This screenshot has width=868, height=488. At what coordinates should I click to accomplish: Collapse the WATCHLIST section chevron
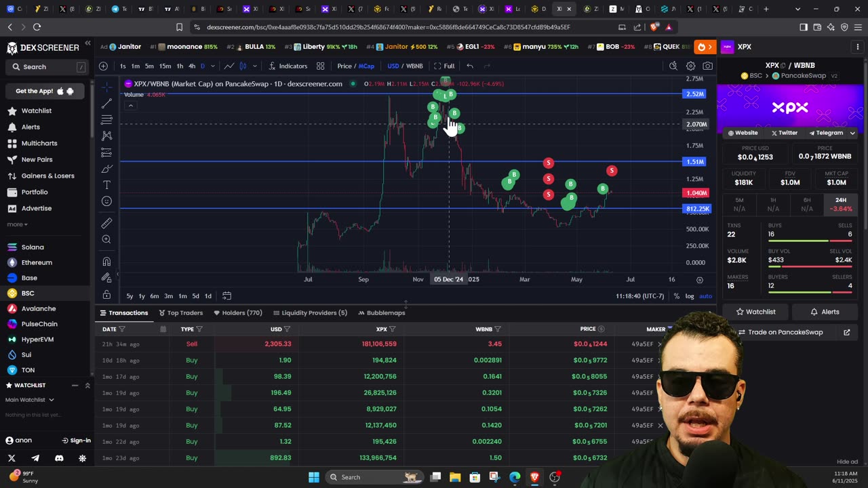87,385
